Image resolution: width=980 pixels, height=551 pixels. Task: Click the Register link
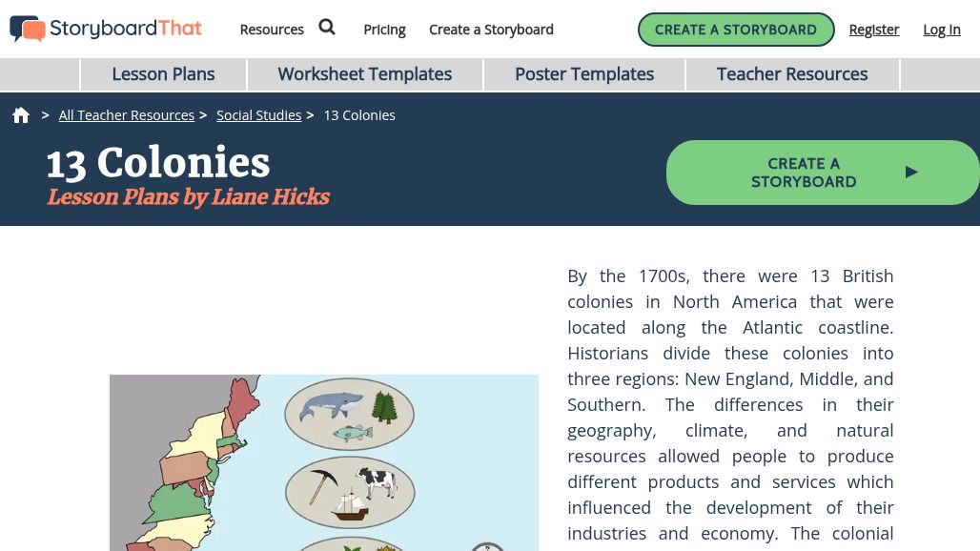(874, 30)
